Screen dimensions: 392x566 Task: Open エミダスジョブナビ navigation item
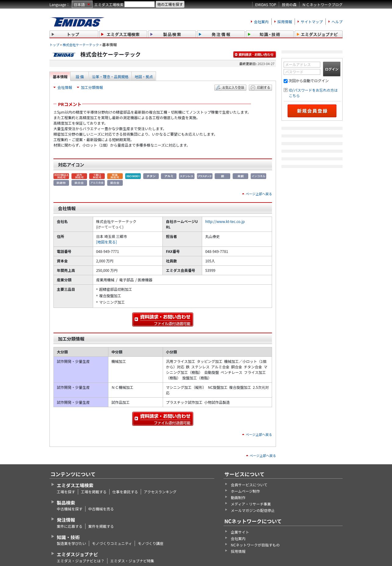click(x=318, y=34)
